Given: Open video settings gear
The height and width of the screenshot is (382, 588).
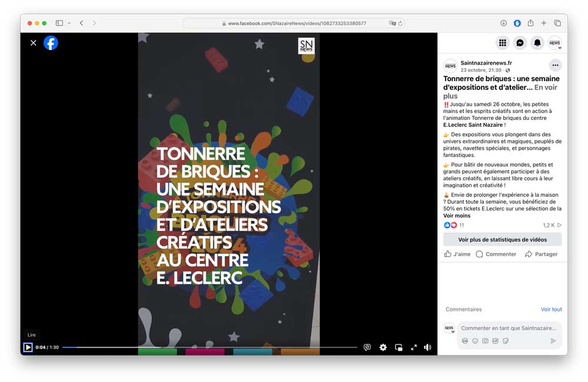Looking at the screenshot, I should click(x=383, y=347).
